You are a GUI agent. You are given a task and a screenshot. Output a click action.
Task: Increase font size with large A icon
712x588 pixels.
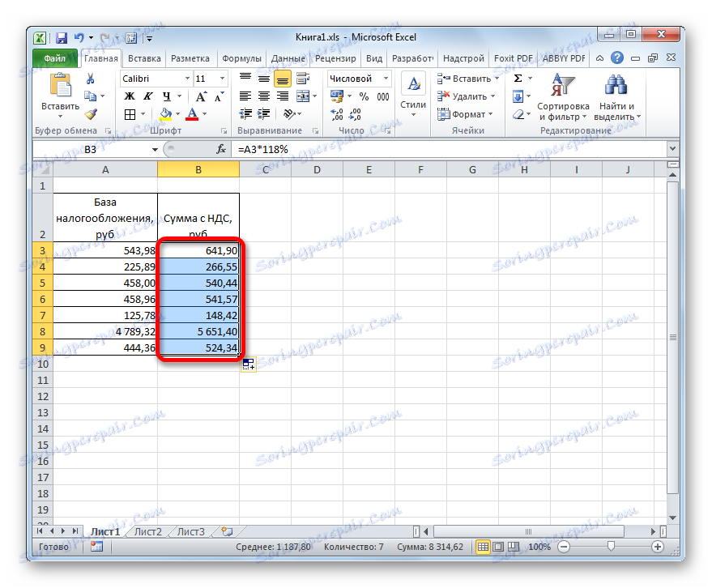click(201, 96)
